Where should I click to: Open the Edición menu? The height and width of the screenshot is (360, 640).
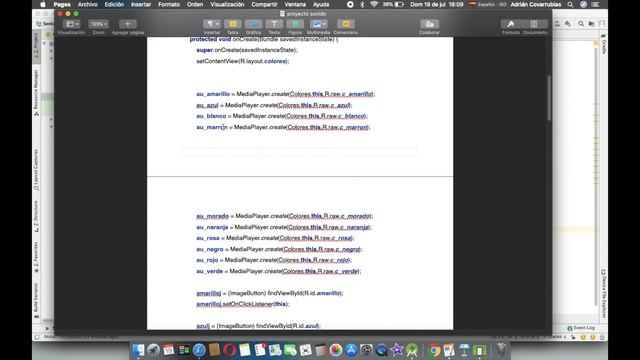(x=114, y=4)
